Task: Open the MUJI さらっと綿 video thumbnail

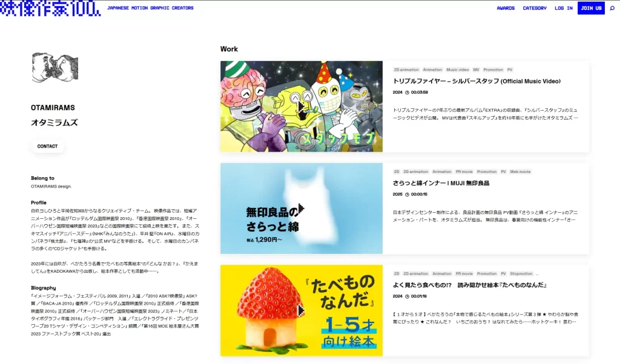Action: pyautogui.click(x=302, y=209)
